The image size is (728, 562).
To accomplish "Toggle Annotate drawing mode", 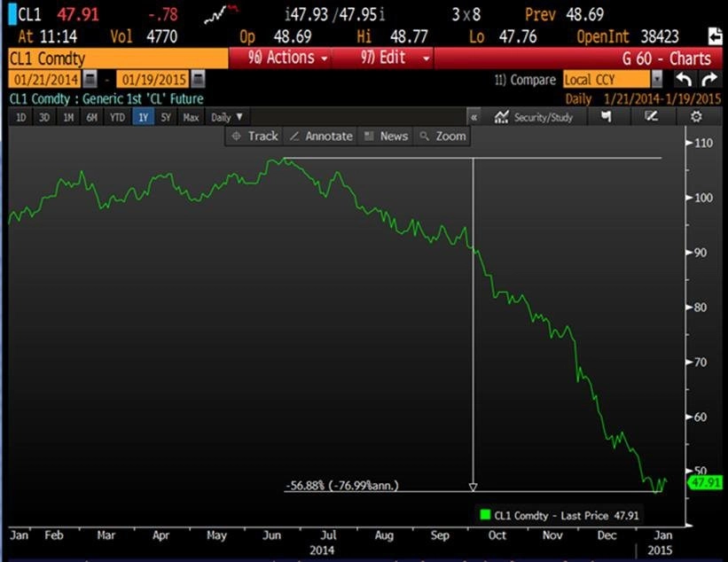I will point(320,136).
